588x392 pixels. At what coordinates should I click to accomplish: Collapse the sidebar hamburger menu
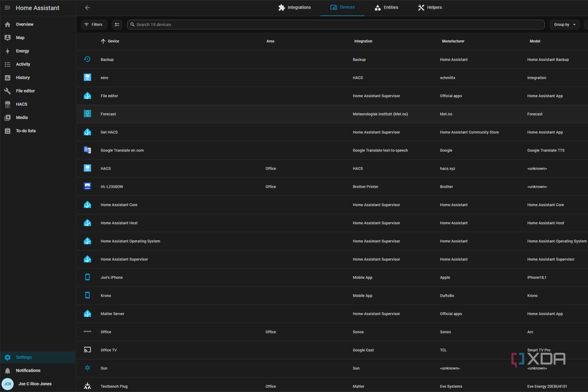click(x=7, y=7)
